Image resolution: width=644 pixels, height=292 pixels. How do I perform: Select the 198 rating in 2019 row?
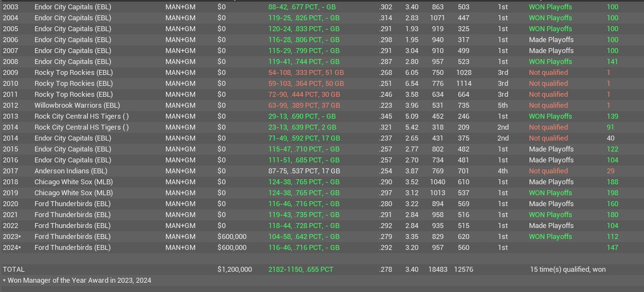click(x=612, y=192)
